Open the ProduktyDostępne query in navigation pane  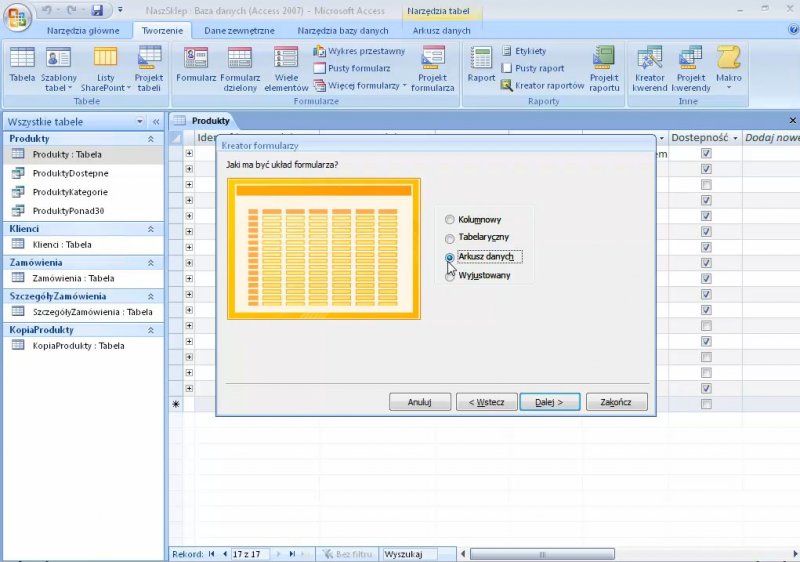point(71,173)
